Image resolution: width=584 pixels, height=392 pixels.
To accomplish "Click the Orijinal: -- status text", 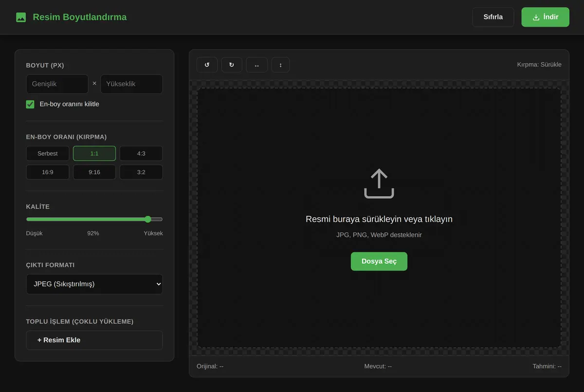I will (210, 366).
